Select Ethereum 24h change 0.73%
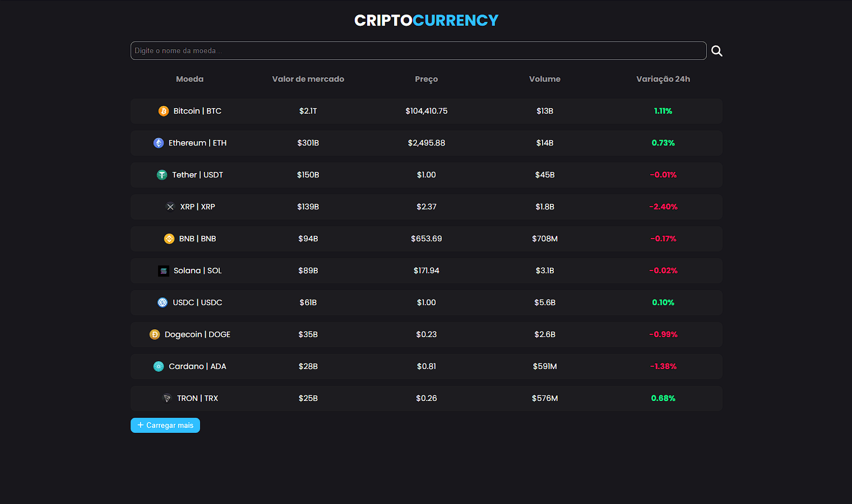The height and width of the screenshot is (504, 852). pos(663,143)
